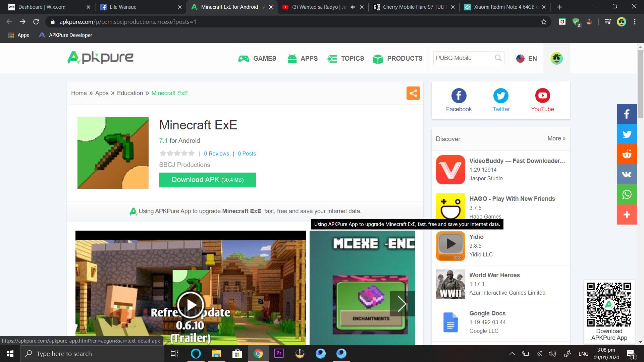This screenshot has width=644, height=362.
Task: Click the Google Docs app icon
Action: [x=450, y=322]
